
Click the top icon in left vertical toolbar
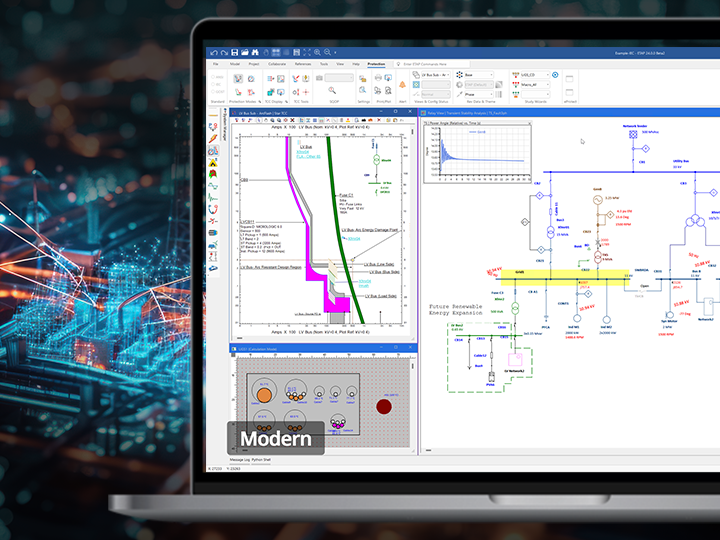point(213,128)
